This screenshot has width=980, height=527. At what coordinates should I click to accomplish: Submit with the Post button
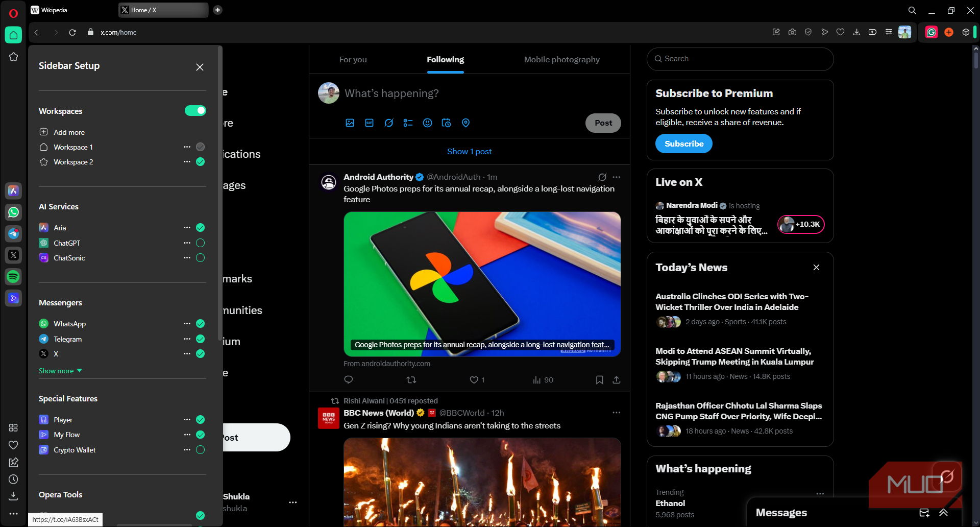(x=603, y=123)
